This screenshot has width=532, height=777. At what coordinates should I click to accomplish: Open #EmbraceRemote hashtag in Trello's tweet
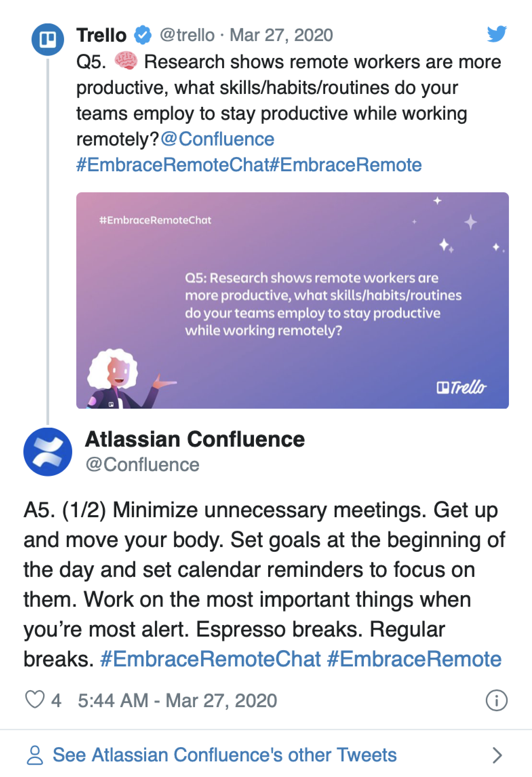pyautogui.click(x=346, y=165)
